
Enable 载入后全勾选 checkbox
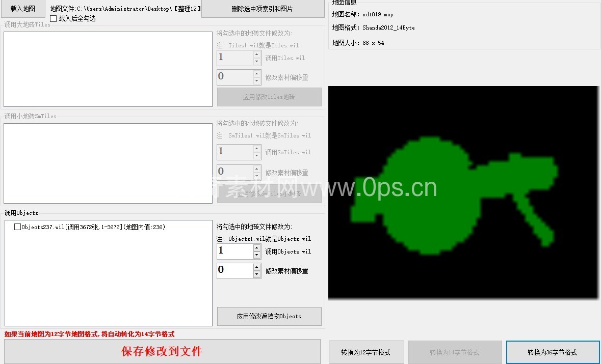pos(54,18)
